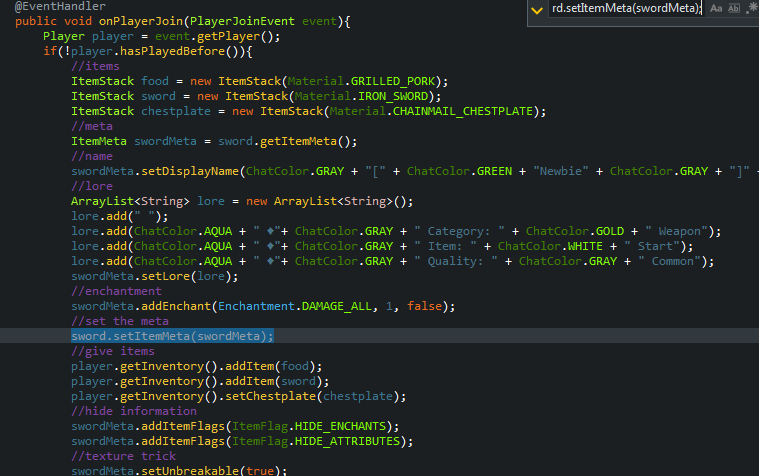Click Material.IRON_SWORD constant
Viewport: 759px width, 476px height.
[361, 96]
